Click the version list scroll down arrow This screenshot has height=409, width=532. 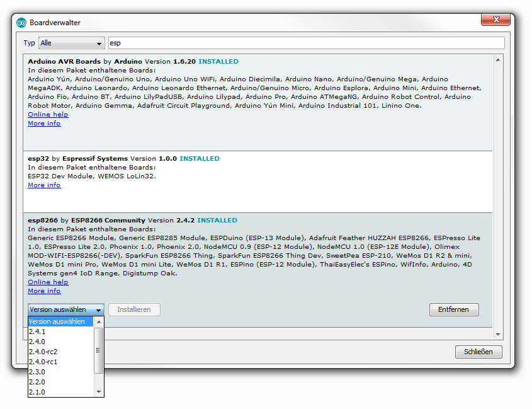pyautogui.click(x=98, y=392)
